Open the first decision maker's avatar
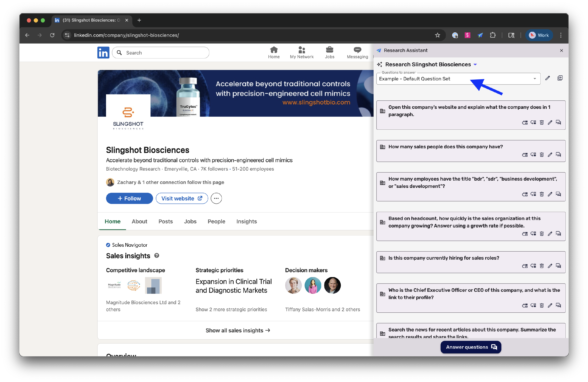Image resolution: width=588 pixels, height=382 pixels. tap(293, 285)
